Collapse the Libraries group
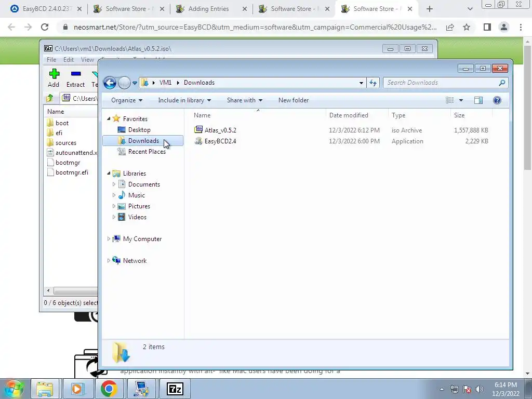Screen dimensions: 532x399 (109, 173)
